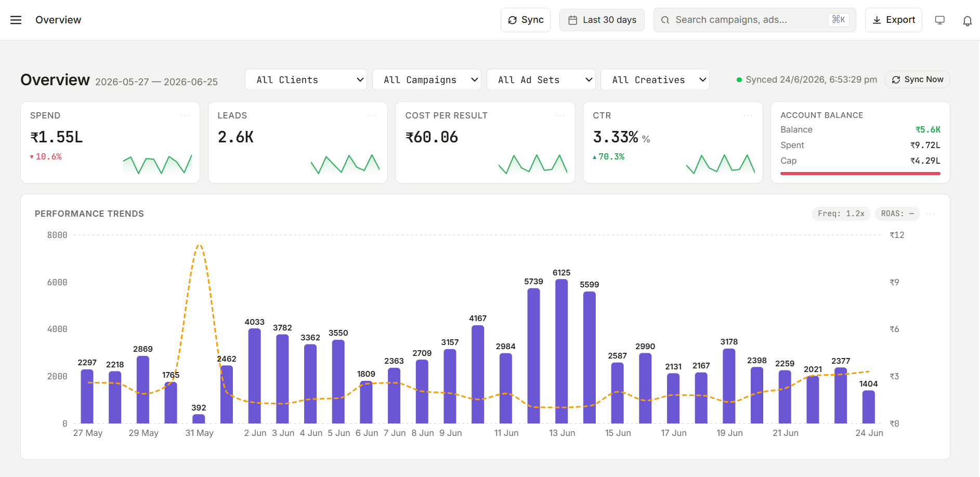Click the smallest bar labeled 392
The height and width of the screenshot is (477, 980).
click(x=199, y=419)
